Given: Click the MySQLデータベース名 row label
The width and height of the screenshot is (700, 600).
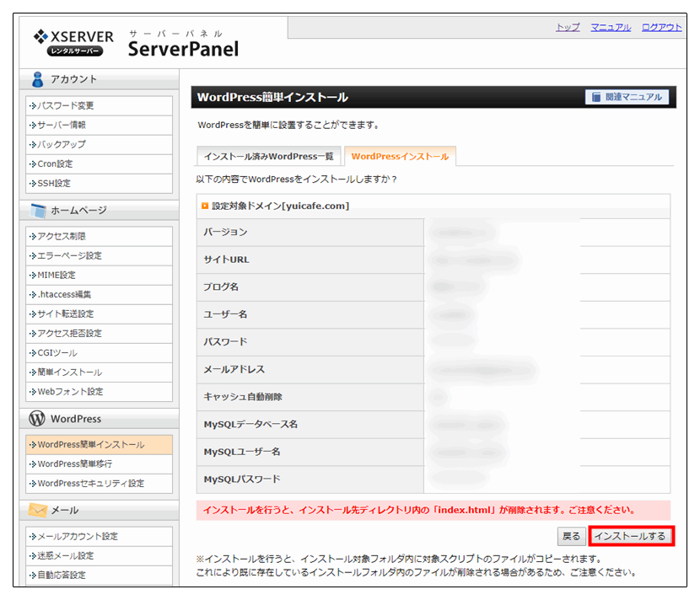Looking at the screenshot, I should pos(250,424).
